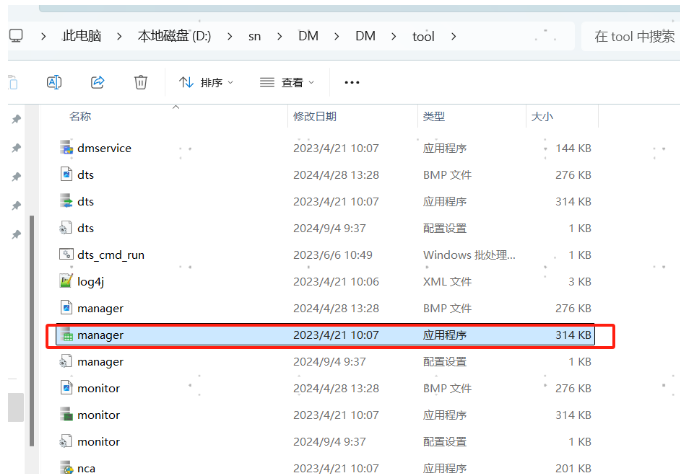Click second pin icon in sidebar
Image resolution: width=680 pixels, height=474 pixels.
tap(16, 148)
